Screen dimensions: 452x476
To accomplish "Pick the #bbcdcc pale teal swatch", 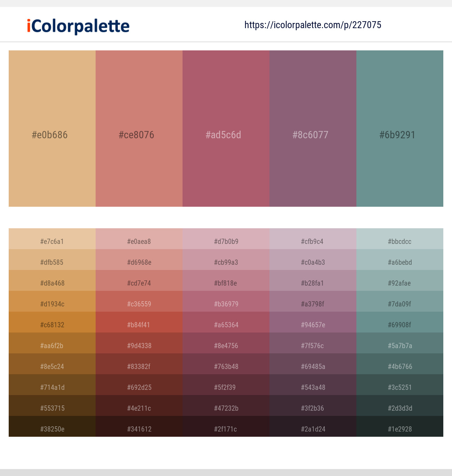I will pyautogui.click(x=400, y=239).
